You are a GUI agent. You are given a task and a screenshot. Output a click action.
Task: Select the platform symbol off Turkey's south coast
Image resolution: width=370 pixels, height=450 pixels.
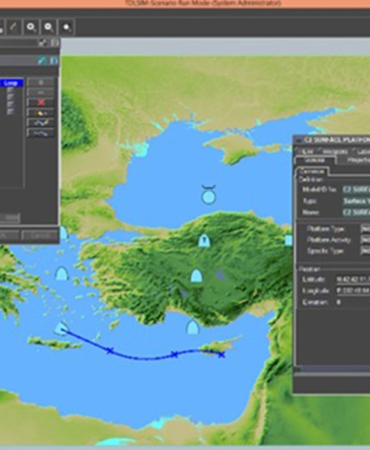(192, 327)
